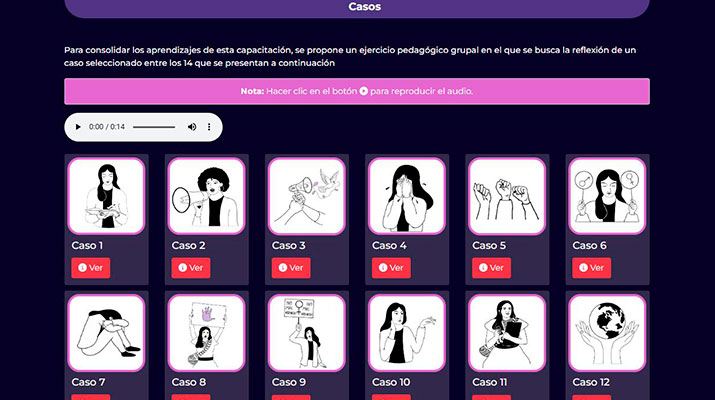
Task: Click the purple hand sign image of Caso 8
Action: click(207, 333)
